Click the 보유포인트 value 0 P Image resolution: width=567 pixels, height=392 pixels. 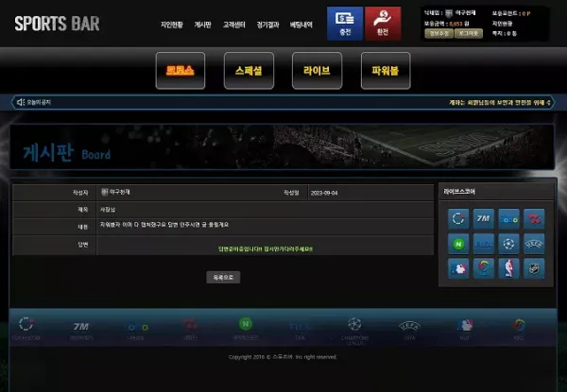(526, 14)
